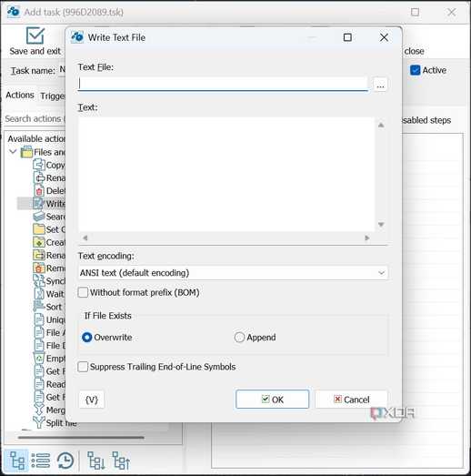Enable Suppress Trailing End-of-Line Symbols
Viewport: 471px width, 476px height.
tap(83, 367)
